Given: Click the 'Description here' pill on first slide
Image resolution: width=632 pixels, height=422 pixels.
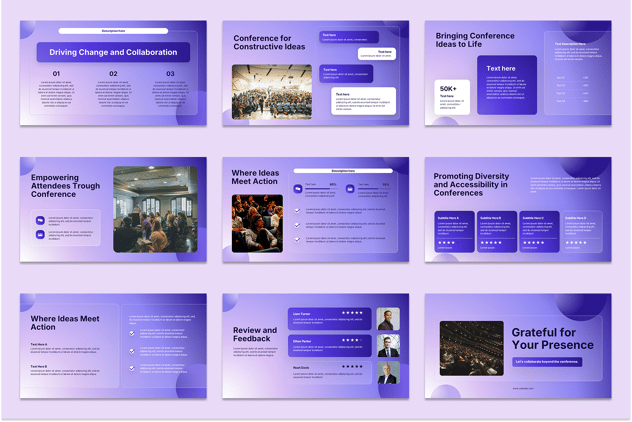Looking at the screenshot, I should [113, 31].
